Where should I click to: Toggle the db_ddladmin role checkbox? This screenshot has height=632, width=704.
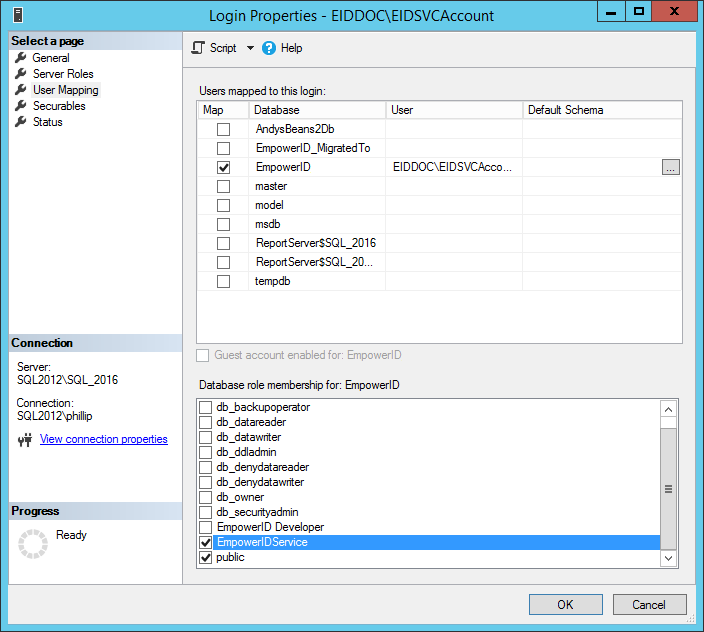click(x=205, y=452)
